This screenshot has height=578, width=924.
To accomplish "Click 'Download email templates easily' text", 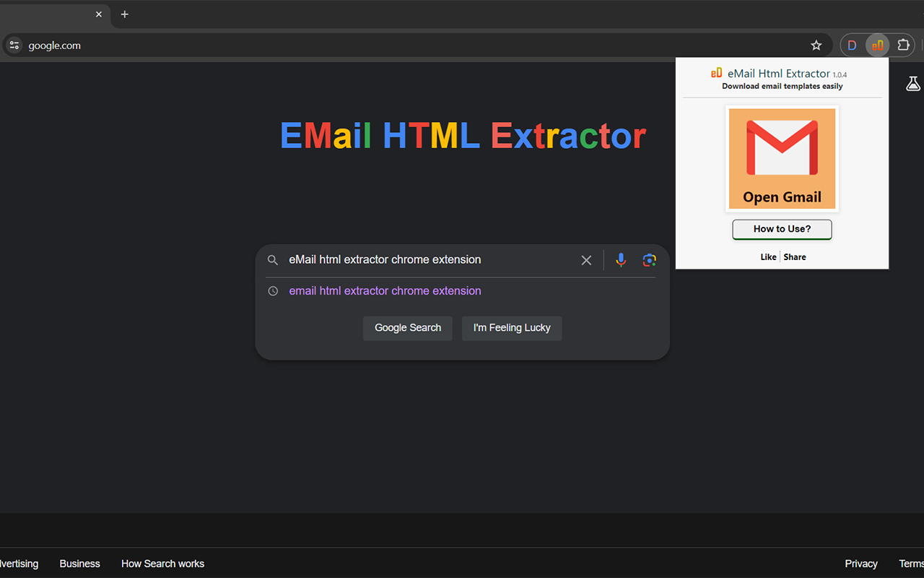I will tap(782, 87).
